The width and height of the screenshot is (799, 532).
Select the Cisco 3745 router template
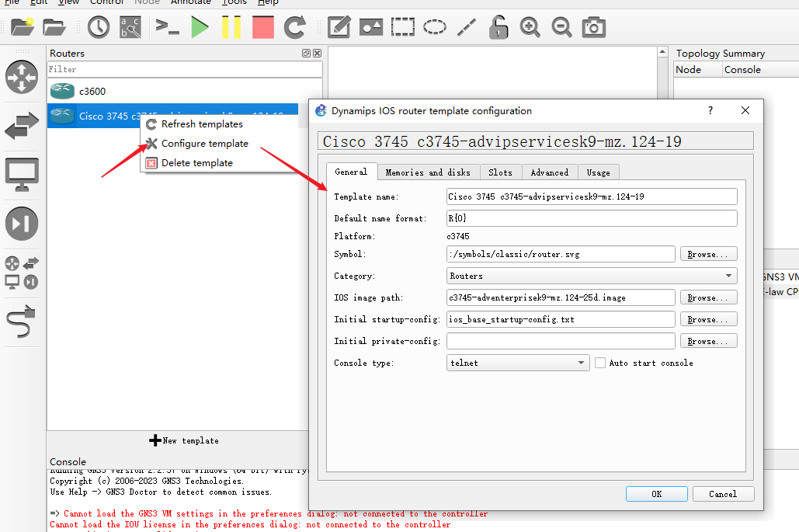[x=172, y=116]
